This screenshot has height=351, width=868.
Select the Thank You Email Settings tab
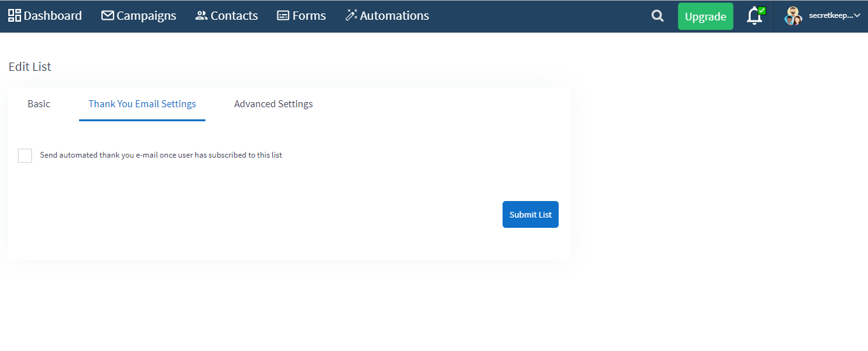142,103
